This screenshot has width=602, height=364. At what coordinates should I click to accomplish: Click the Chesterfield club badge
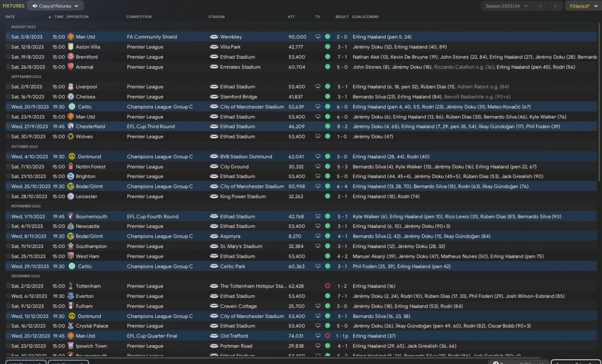pyautogui.click(x=71, y=126)
